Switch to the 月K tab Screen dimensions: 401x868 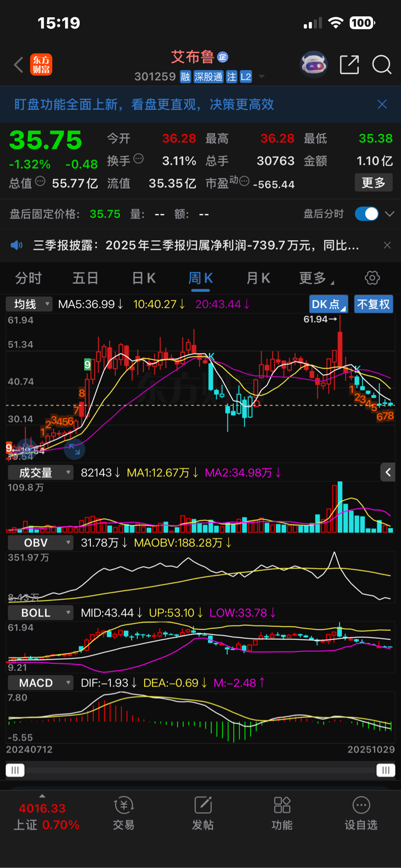(258, 278)
